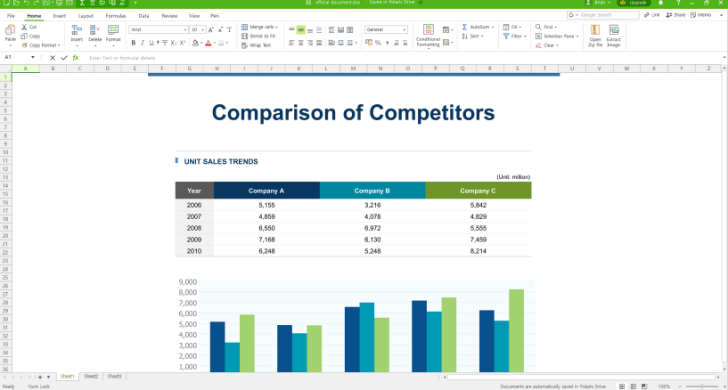Click the top vertical align icon
This screenshot has height=390, width=728.
292,30
